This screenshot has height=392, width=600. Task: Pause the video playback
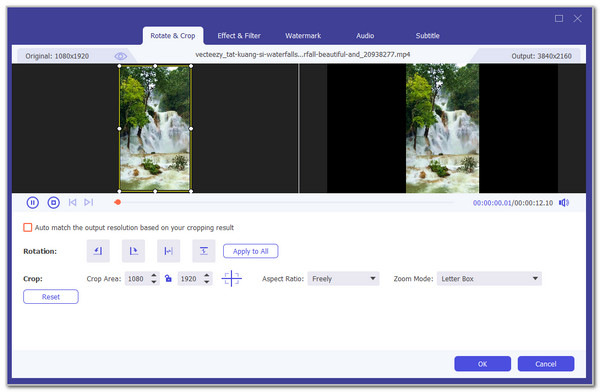click(33, 203)
